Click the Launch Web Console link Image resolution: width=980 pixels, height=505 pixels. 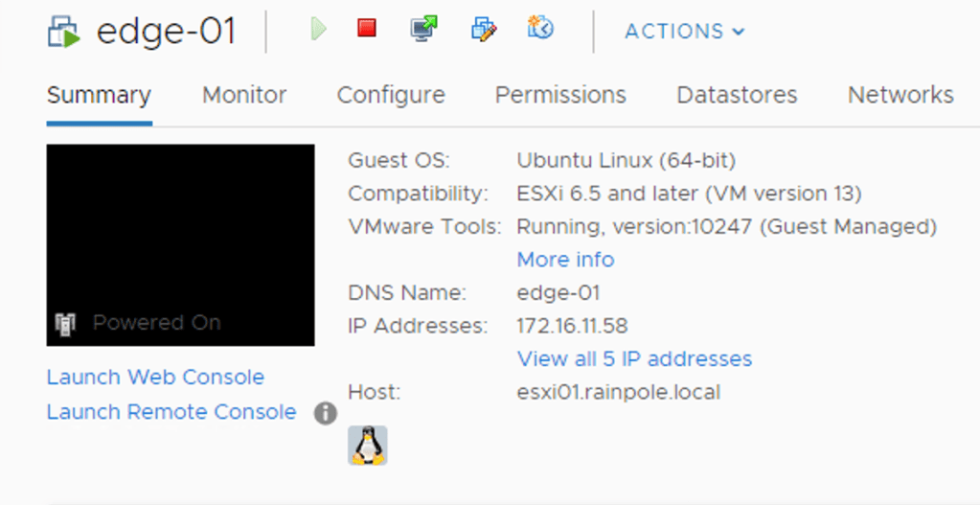click(x=155, y=378)
